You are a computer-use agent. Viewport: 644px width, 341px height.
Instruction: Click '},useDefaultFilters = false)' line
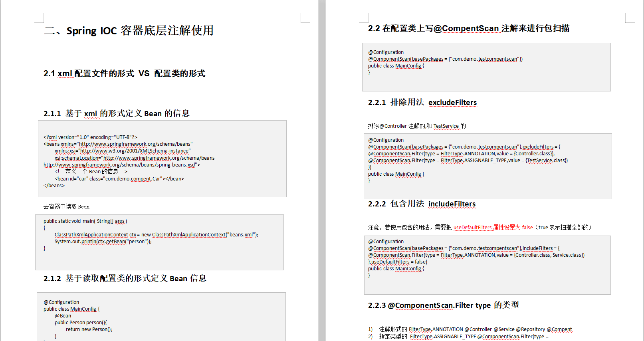398,262
